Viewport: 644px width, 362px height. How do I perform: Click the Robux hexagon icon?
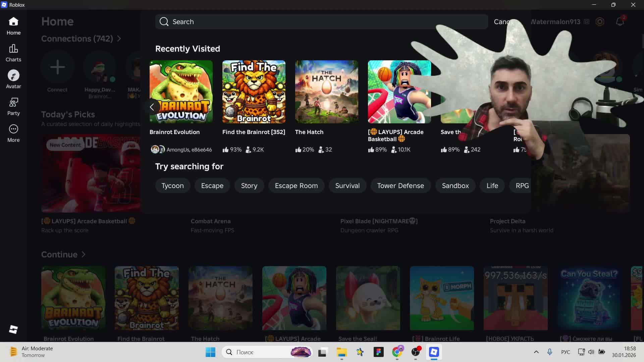(x=600, y=22)
